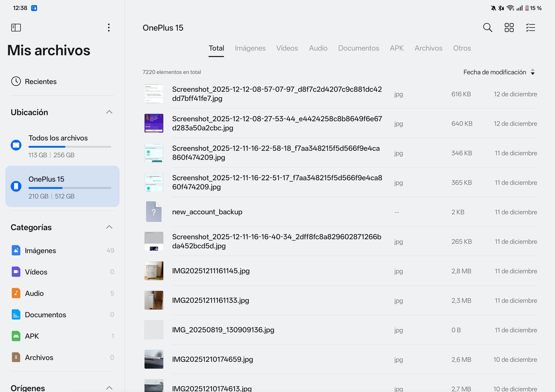Click the search magnifier icon
This screenshot has height=392, width=555.
pos(487,28)
